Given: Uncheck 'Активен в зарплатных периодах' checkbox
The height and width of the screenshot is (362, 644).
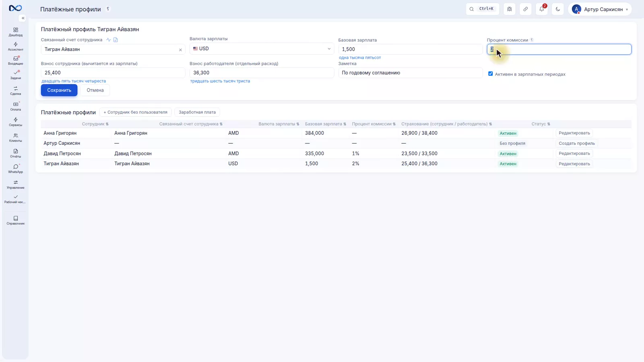Looking at the screenshot, I should click(x=490, y=74).
